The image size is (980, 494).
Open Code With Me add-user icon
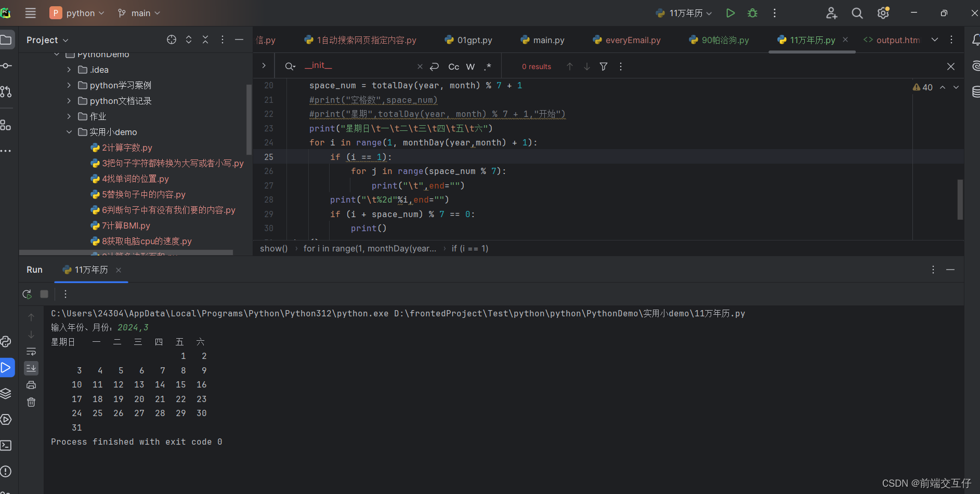point(831,13)
